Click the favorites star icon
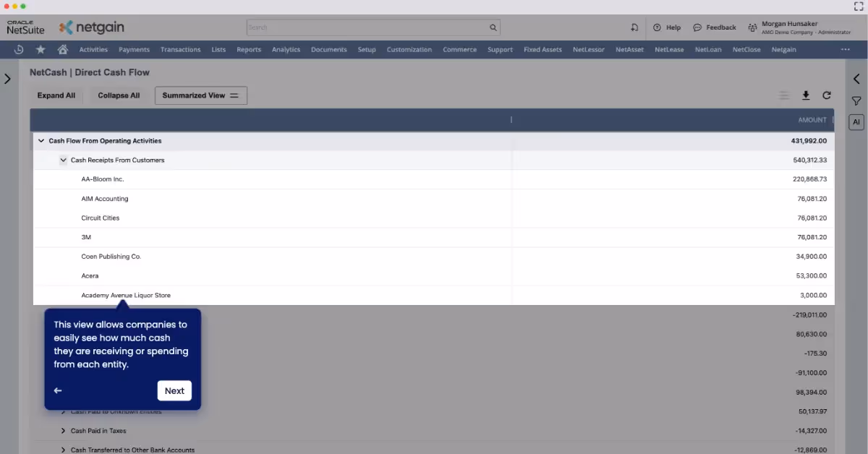The height and width of the screenshot is (454, 868). coord(41,49)
